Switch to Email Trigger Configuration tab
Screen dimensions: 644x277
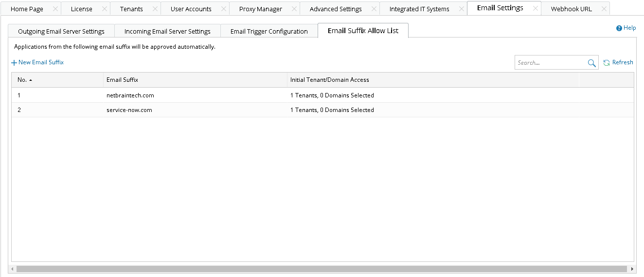pyautogui.click(x=269, y=31)
